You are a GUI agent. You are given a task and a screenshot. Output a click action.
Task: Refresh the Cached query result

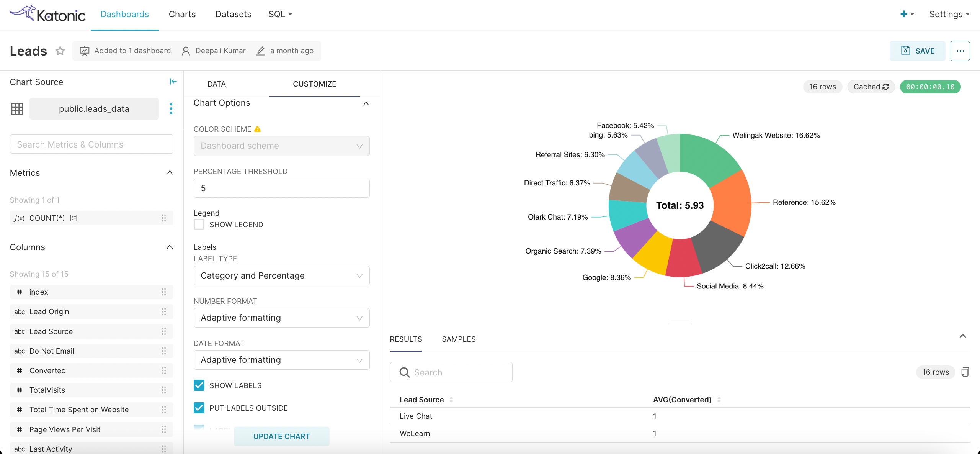[886, 87]
